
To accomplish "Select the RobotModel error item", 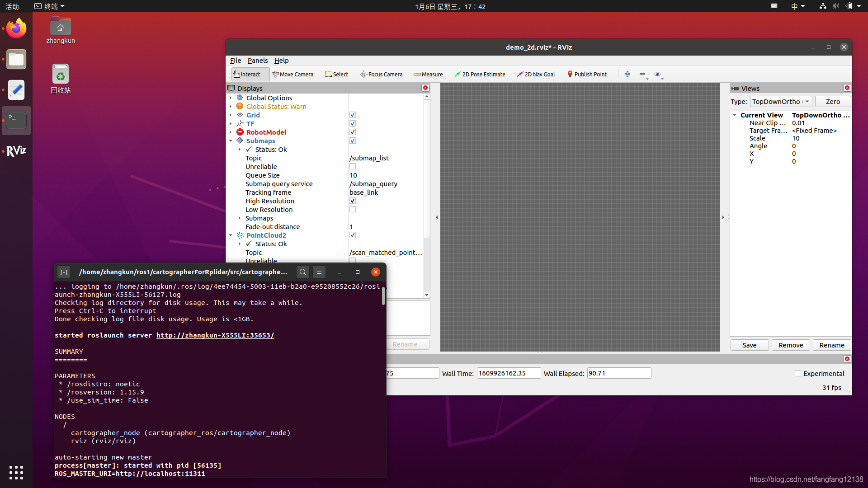I will [x=266, y=132].
